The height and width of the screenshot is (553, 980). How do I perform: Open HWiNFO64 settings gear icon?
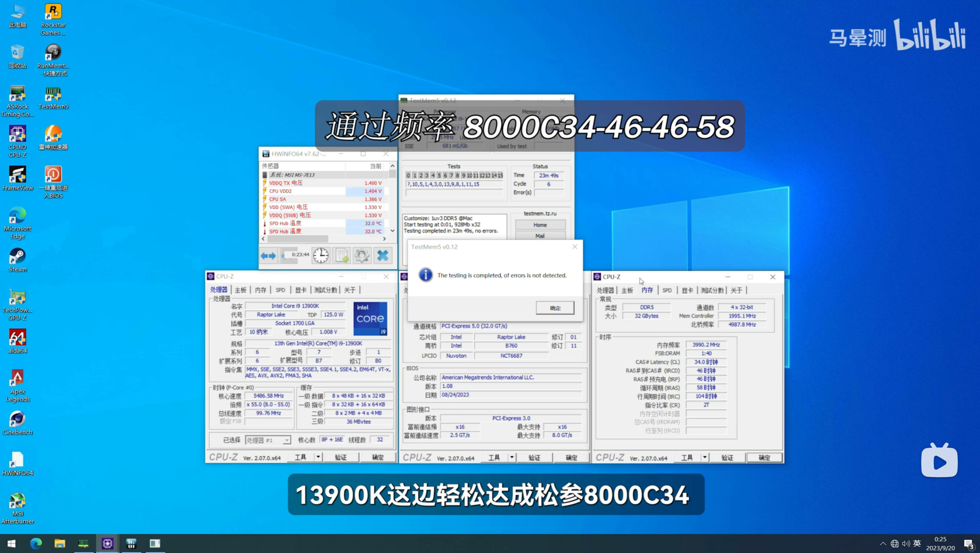click(x=362, y=255)
